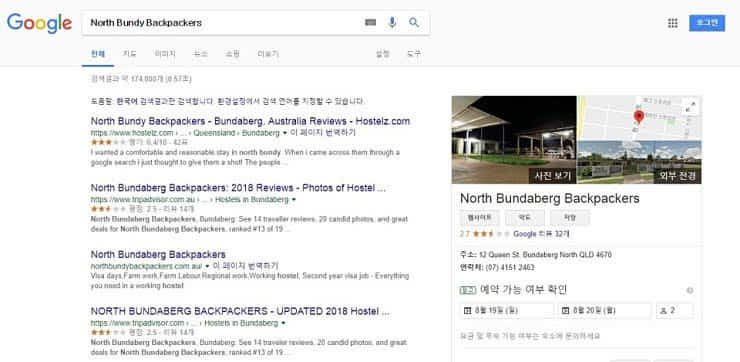Open the dropdown arrow next to hostelz.com URL
This screenshot has width=740, height=362.
pos(284,134)
